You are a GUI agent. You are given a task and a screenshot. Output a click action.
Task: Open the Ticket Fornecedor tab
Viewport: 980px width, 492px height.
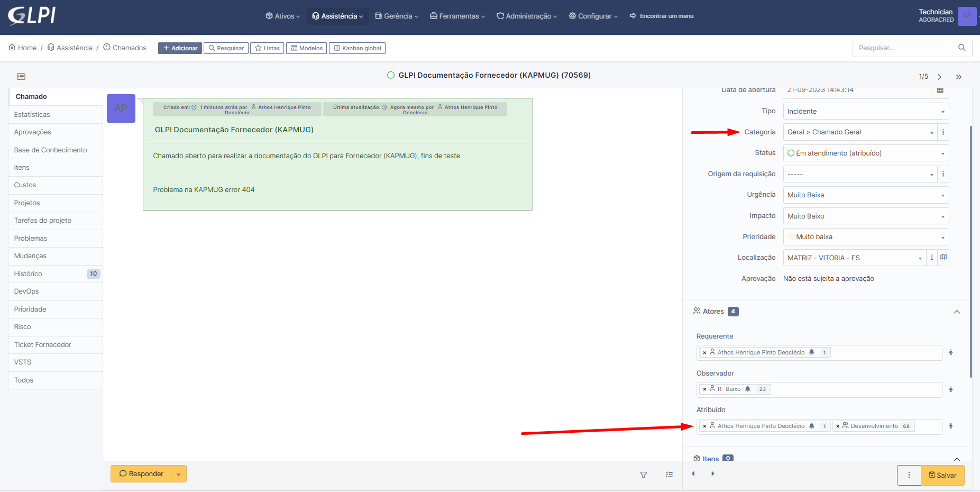pos(56,345)
